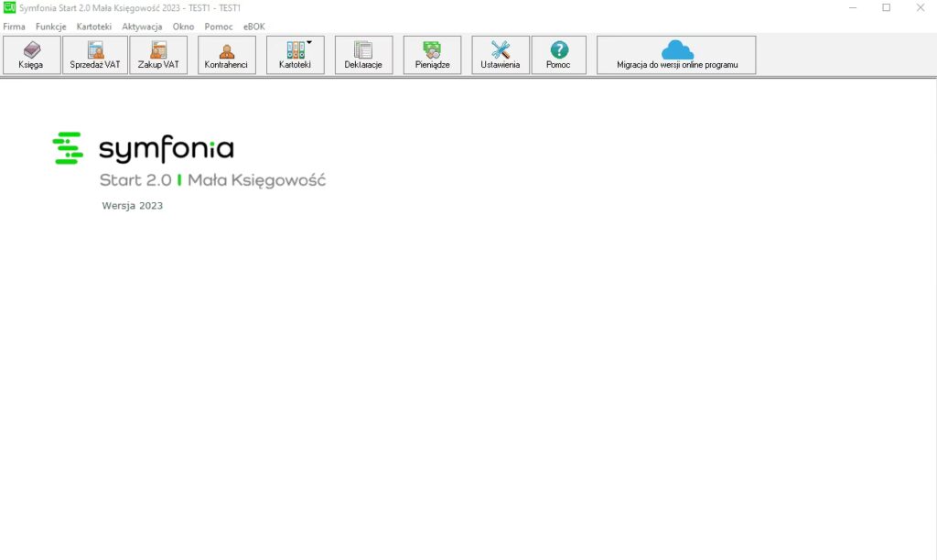Open the eBOK menu

tap(253, 27)
